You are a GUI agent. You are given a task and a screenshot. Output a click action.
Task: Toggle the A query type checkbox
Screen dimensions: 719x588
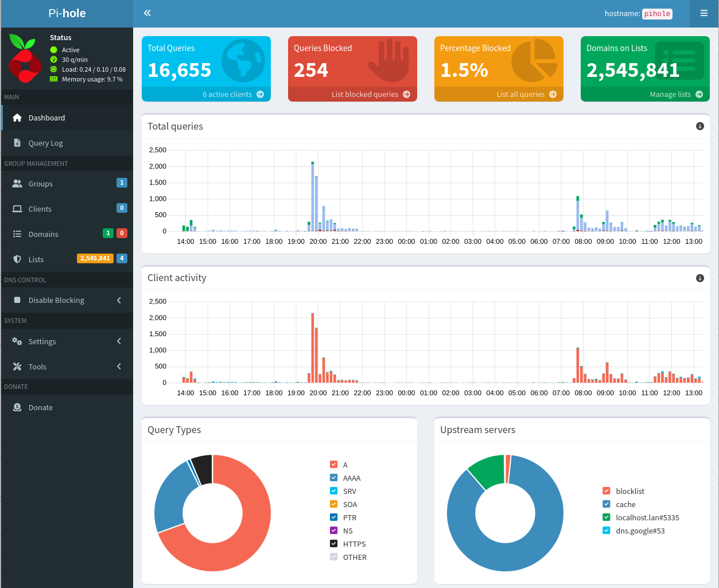point(334,465)
